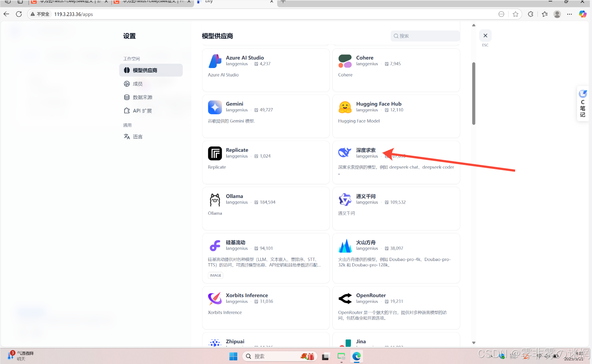Open the 硅基流动 logo icon
The width and height of the screenshot is (592, 364).
coord(215,246)
